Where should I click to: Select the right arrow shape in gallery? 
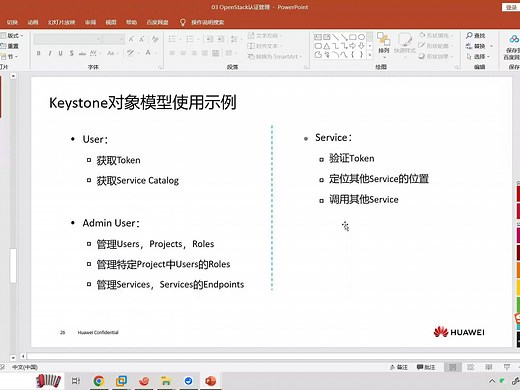[353, 46]
